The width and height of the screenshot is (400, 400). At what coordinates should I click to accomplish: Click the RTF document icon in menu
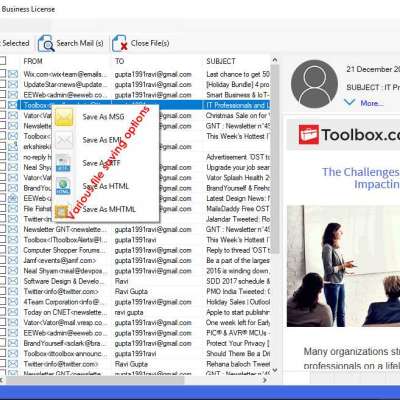pyautogui.click(x=63, y=163)
